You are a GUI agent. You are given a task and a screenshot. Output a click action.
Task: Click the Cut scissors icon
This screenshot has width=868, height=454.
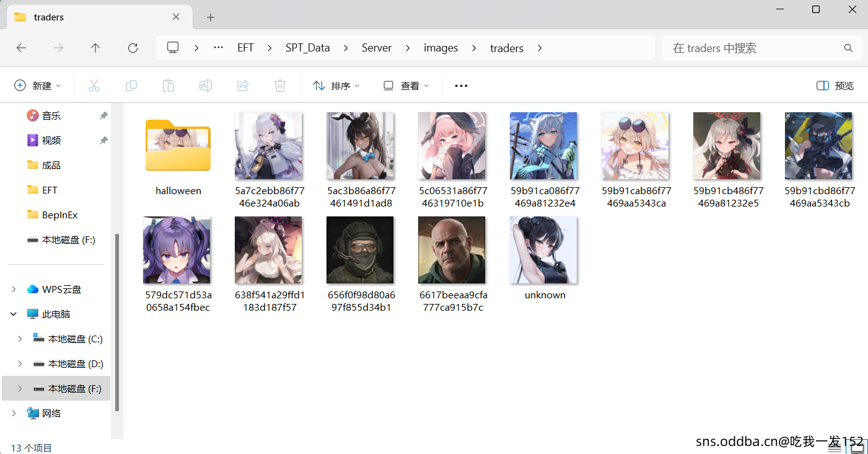coord(94,86)
